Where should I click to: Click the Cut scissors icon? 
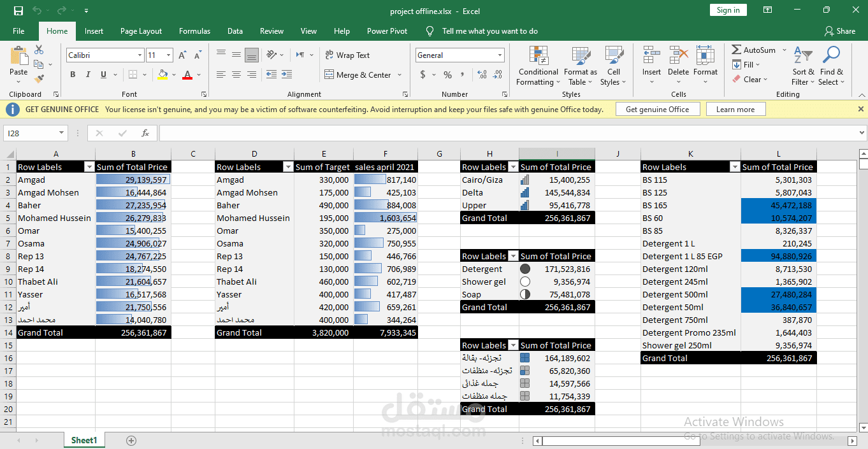pyautogui.click(x=39, y=50)
